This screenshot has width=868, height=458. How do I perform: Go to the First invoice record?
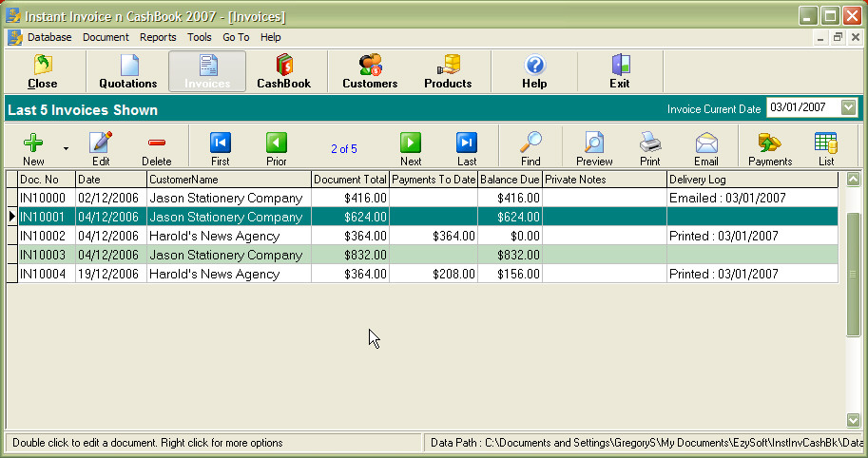tap(221, 149)
